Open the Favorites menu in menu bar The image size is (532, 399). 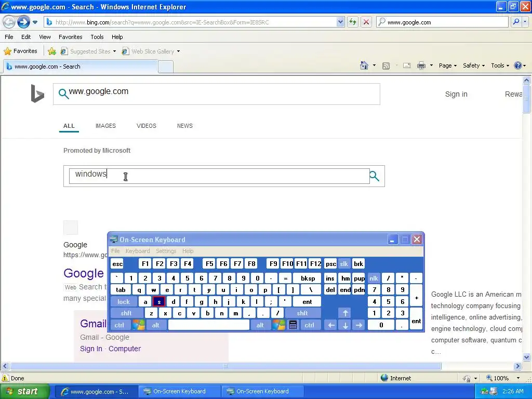71,37
